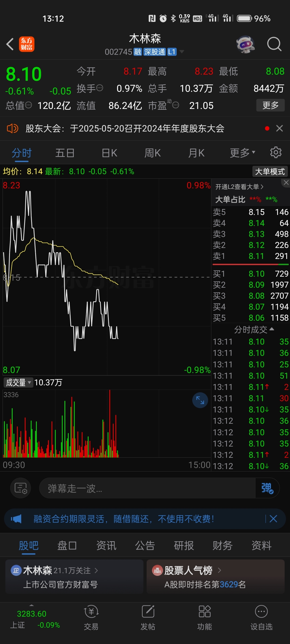The height and width of the screenshot is (644, 290).
Task: Tap the 深股通 badge
Action: click(x=154, y=52)
